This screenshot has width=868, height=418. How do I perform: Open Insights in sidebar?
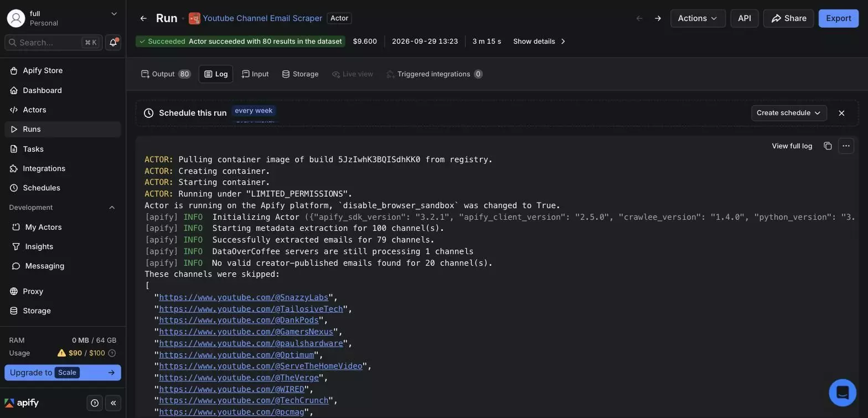[x=63, y=246]
